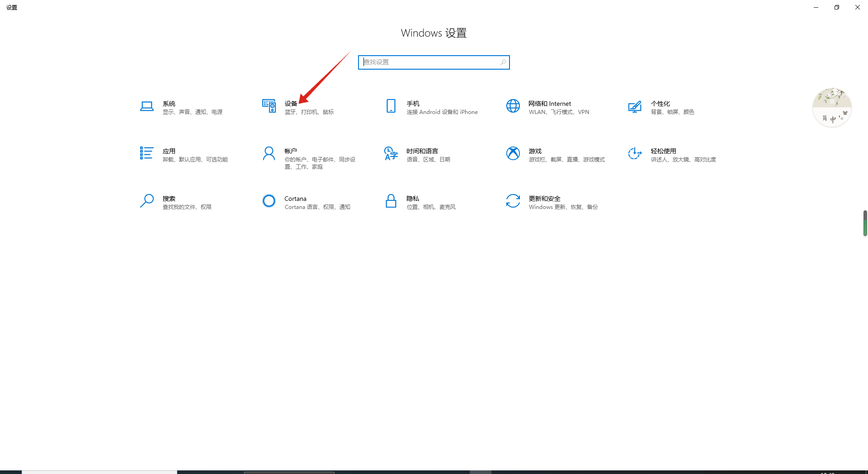Open the Phone icon
Screen dimensions: 868x474
coord(391,106)
